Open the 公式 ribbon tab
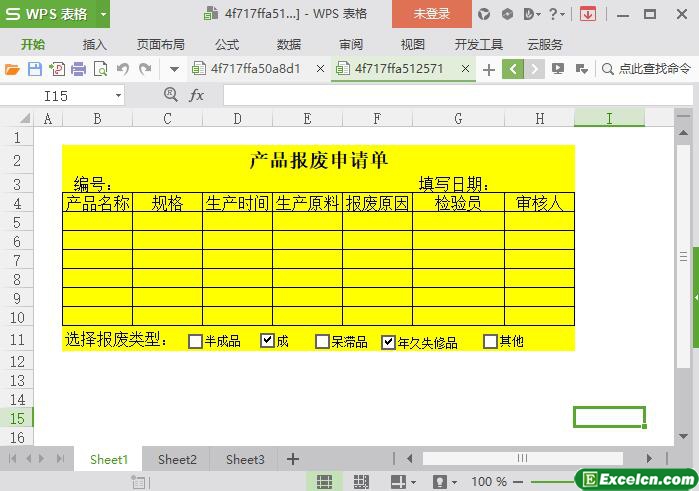Screen dimensions: 699x491 coord(227,45)
